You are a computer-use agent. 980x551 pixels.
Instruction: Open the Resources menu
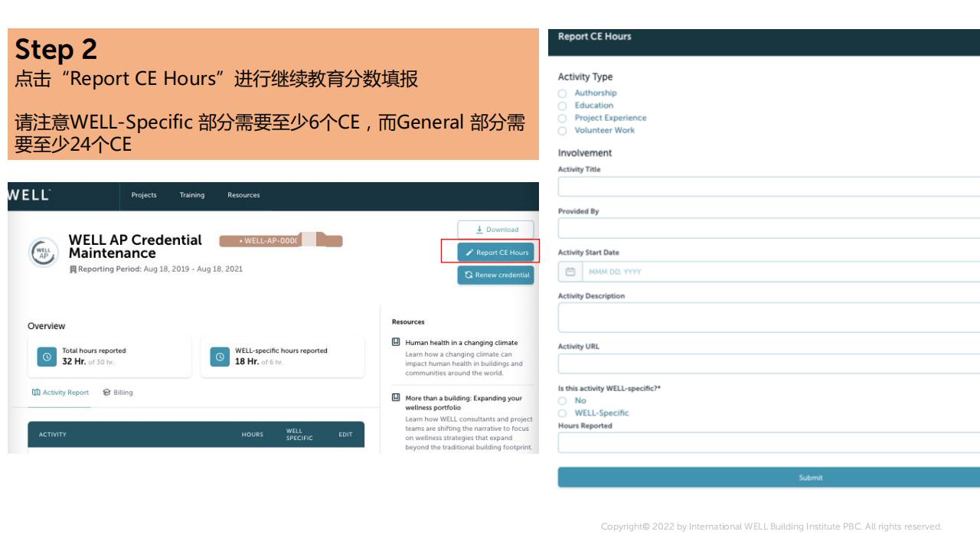click(x=243, y=195)
